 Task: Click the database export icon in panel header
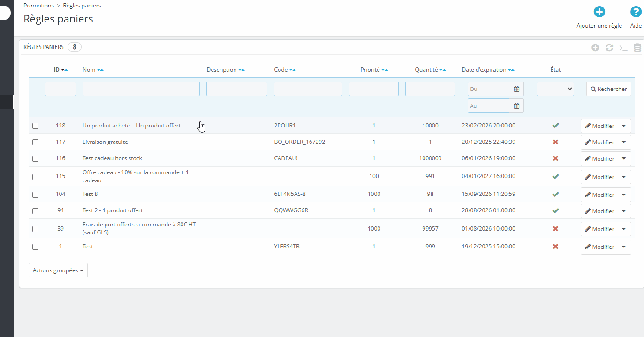coord(637,48)
